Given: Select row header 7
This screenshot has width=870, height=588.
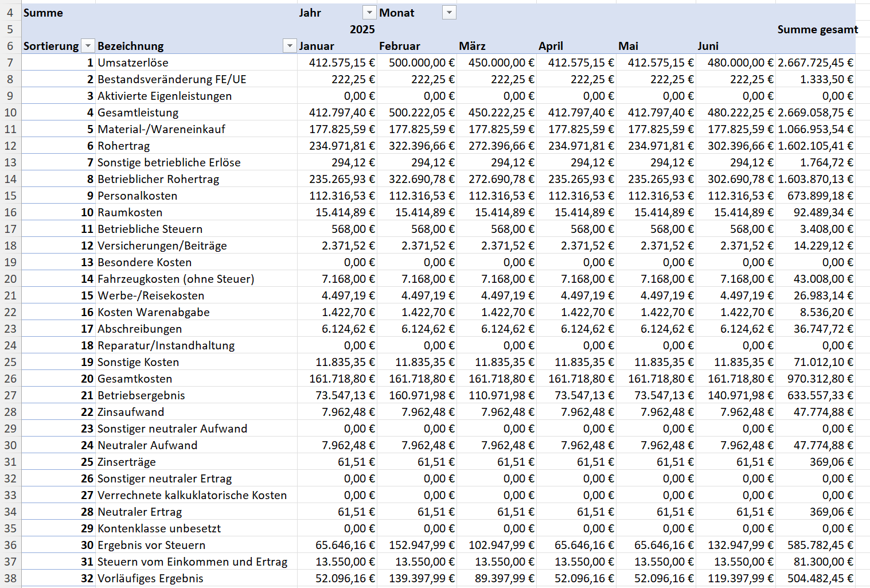Looking at the screenshot, I should pyautogui.click(x=10, y=63).
